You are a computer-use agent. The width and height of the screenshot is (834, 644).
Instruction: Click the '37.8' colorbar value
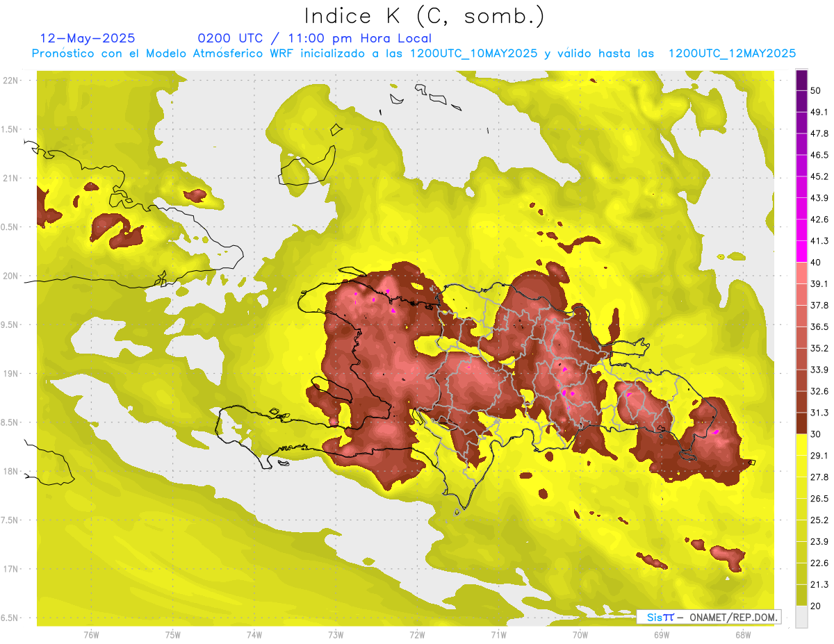(819, 305)
